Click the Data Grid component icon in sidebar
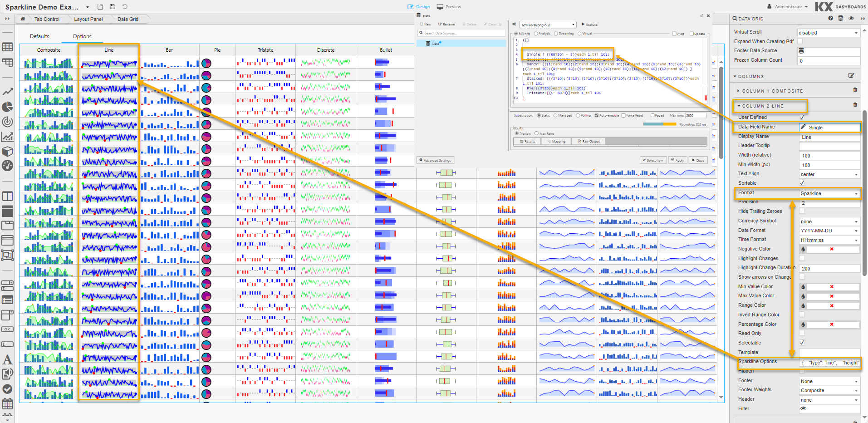Screen dimensions: 868x423 (x=7, y=47)
